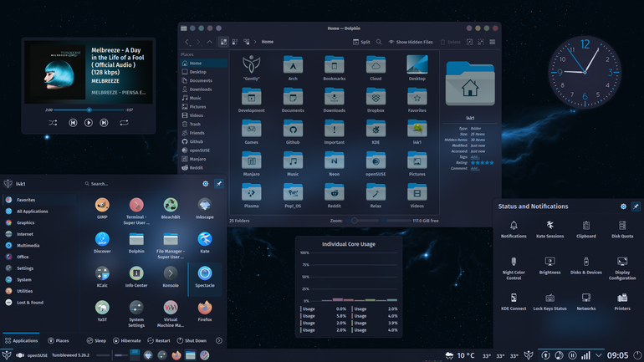Open the Dropbox folder in Dolphin

point(376,100)
